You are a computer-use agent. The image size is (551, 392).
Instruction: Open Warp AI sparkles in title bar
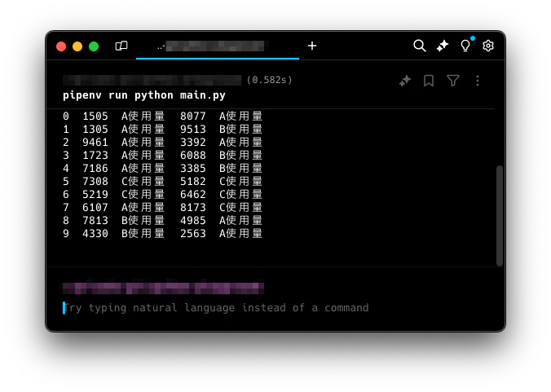coord(443,46)
